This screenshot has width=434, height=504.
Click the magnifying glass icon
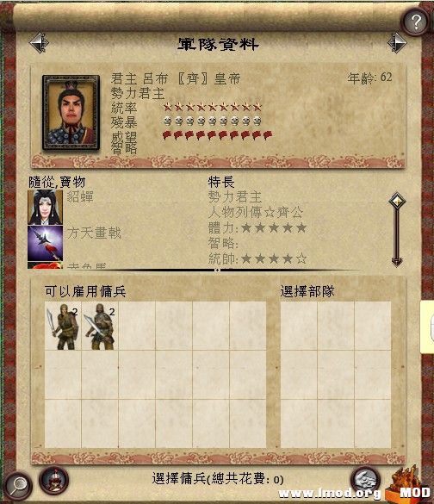point(18,486)
